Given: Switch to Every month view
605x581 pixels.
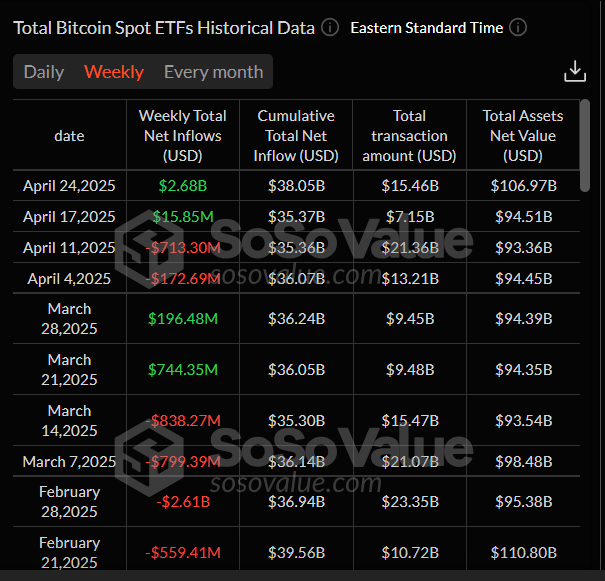Looking at the screenshot, I should pyautogui.click(x=213, y=72).
